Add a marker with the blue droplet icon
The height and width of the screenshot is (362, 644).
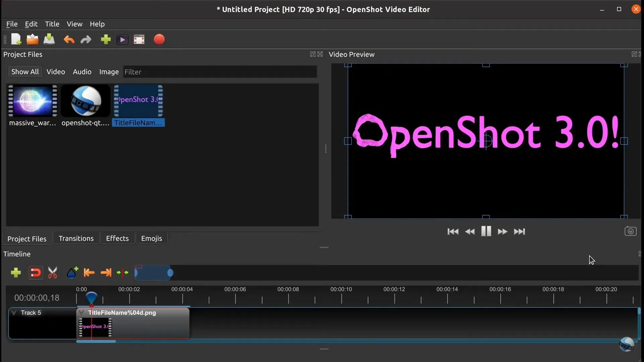point(72,273)
